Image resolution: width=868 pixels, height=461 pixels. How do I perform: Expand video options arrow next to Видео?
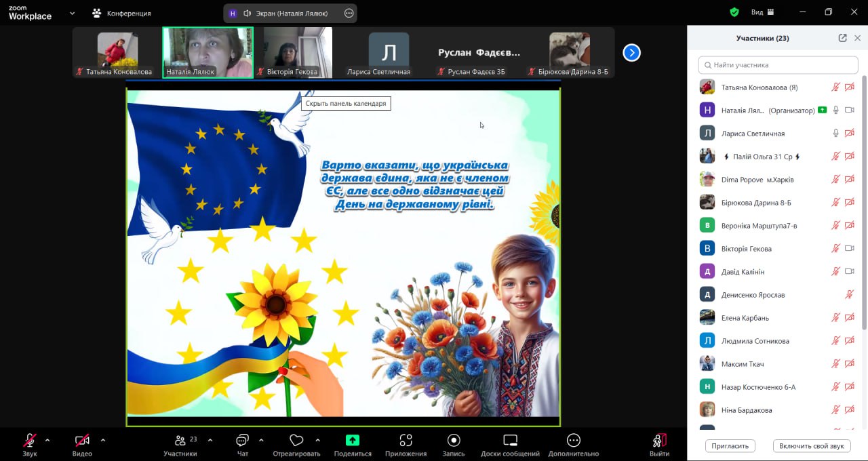[x=102, y=440]
